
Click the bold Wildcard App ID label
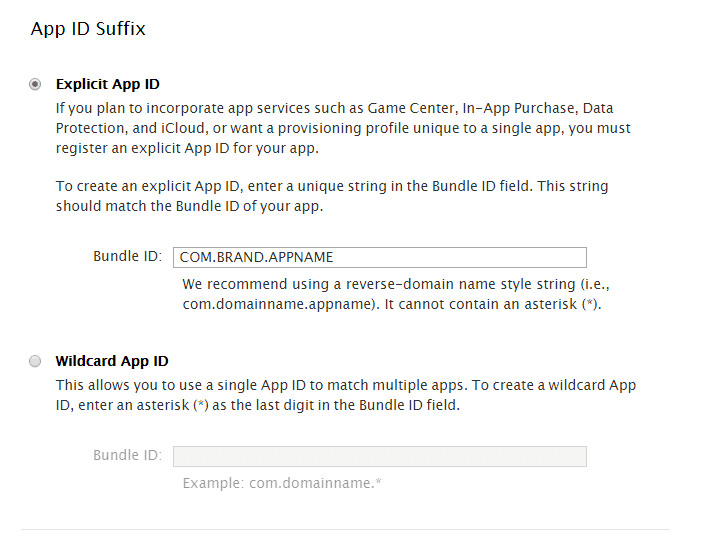tap(112, 361)
